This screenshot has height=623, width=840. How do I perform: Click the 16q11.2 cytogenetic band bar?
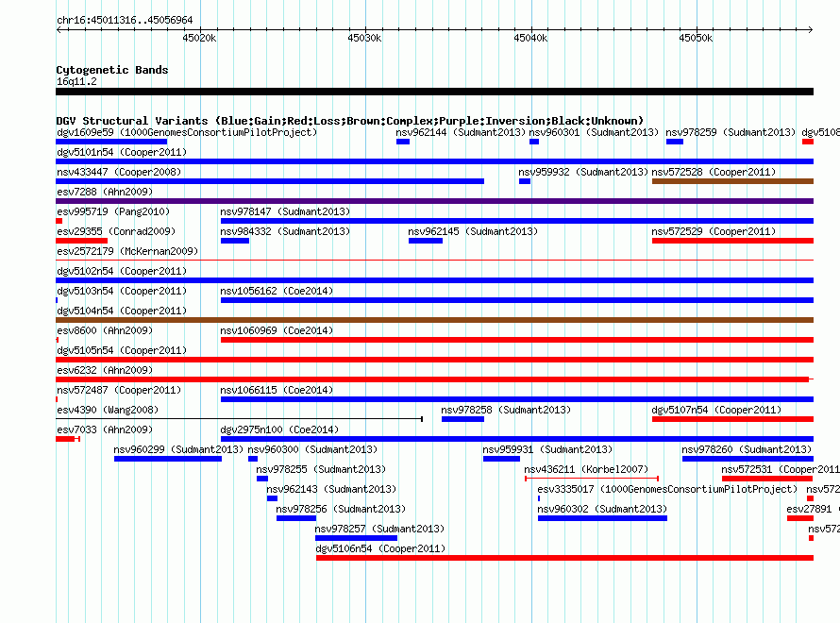click(x=434, y=92)
